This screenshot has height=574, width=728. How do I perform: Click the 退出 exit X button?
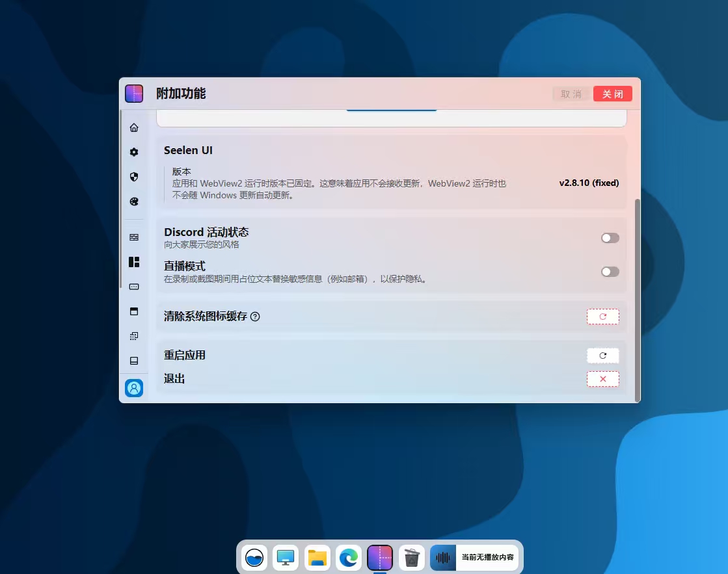[602, 379]
